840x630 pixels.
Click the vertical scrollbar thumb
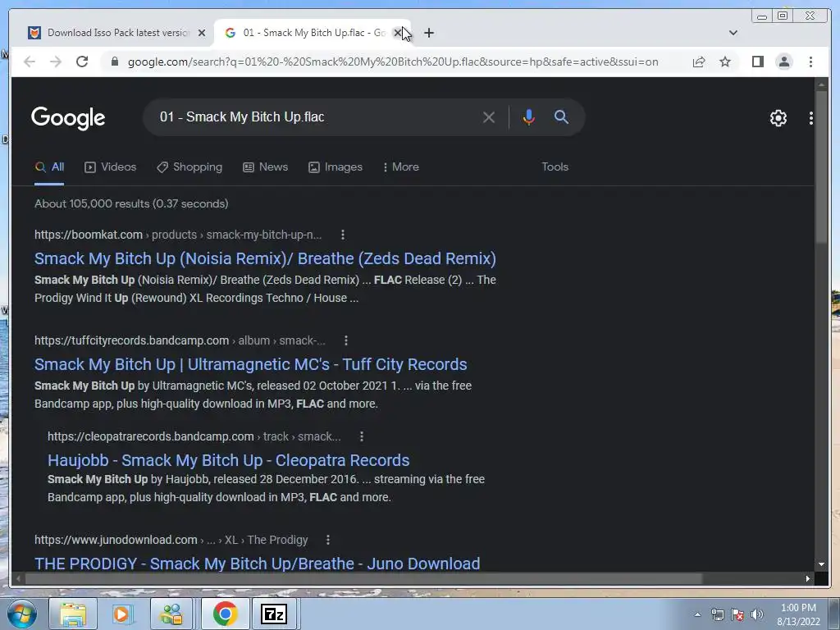click(x=821, y=167)
